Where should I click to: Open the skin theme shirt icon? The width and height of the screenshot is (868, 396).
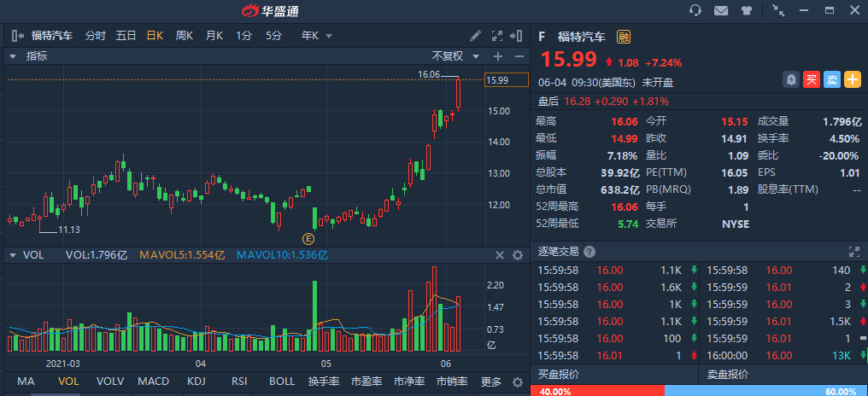pyautogui.click(x=745, y=10)
